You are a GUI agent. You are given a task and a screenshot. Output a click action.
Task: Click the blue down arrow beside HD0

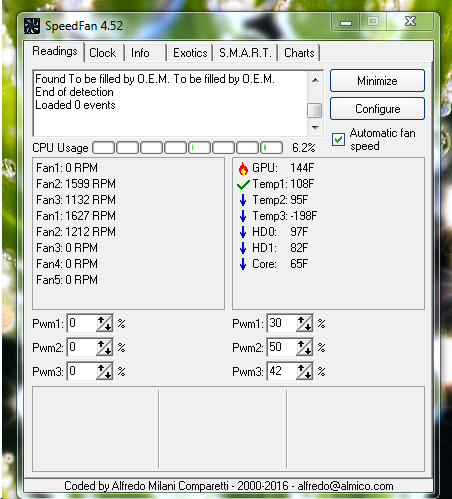[x=243, y=232]
